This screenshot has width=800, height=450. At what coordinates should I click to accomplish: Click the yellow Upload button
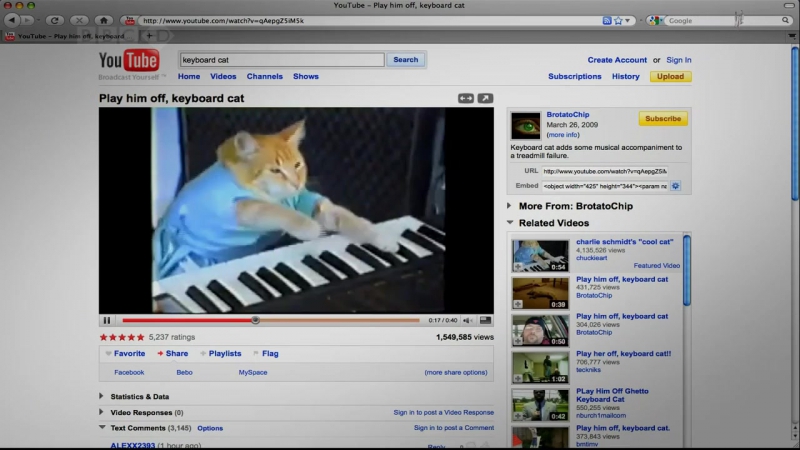click(x=670, y=76)
